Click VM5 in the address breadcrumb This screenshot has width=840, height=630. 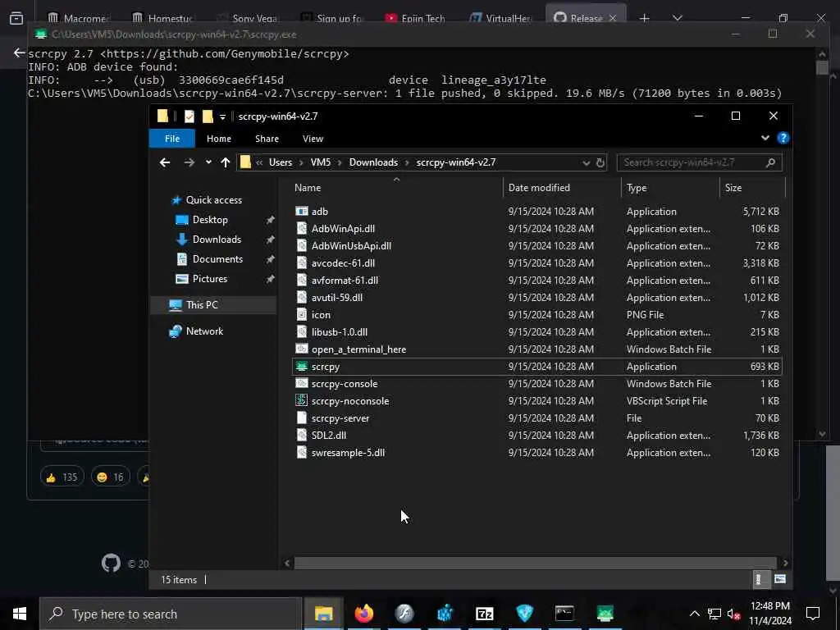[x=321, y=162]
